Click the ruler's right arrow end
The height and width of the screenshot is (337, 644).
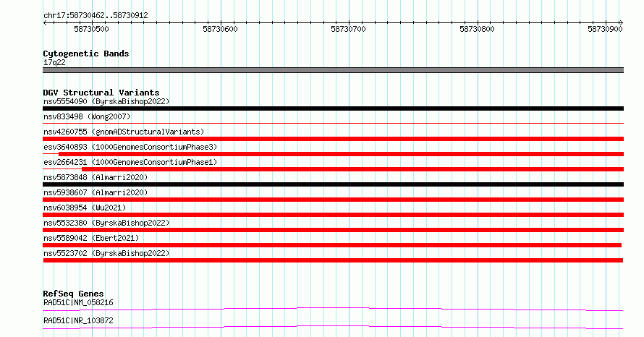tap(621, 23)
